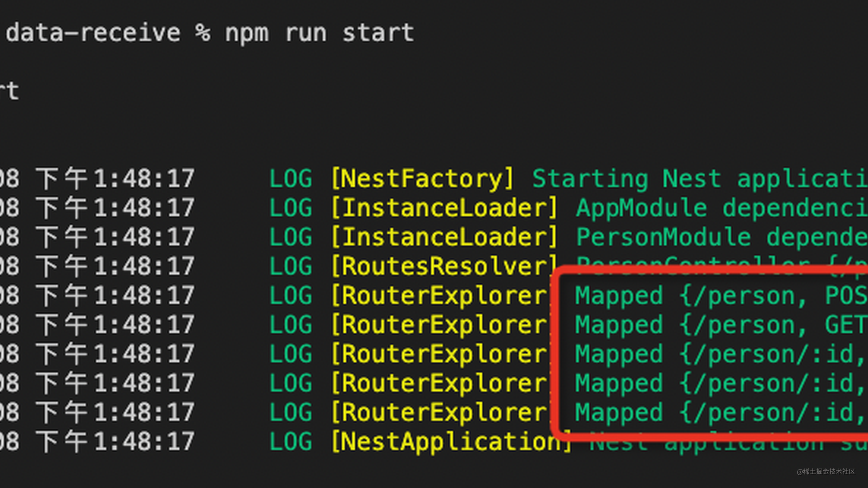Click the [NestApplication] log tag

pos(451,442)
